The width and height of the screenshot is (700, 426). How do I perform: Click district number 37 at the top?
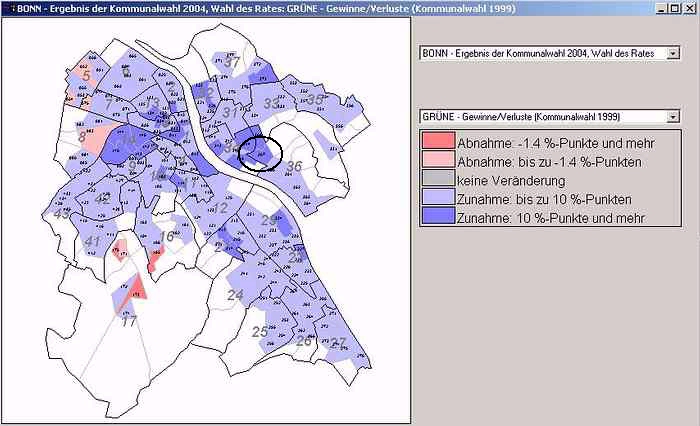[x=233, y=63]
